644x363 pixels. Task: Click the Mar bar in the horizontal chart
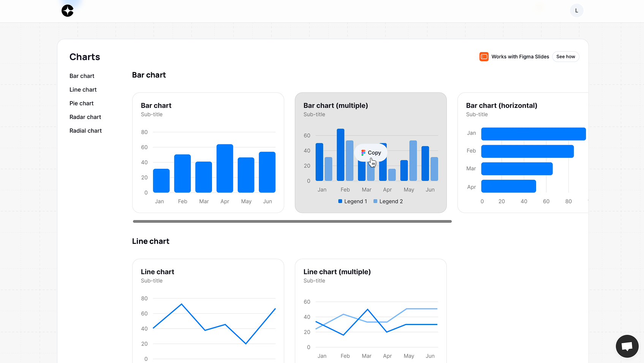click(517, 169)
